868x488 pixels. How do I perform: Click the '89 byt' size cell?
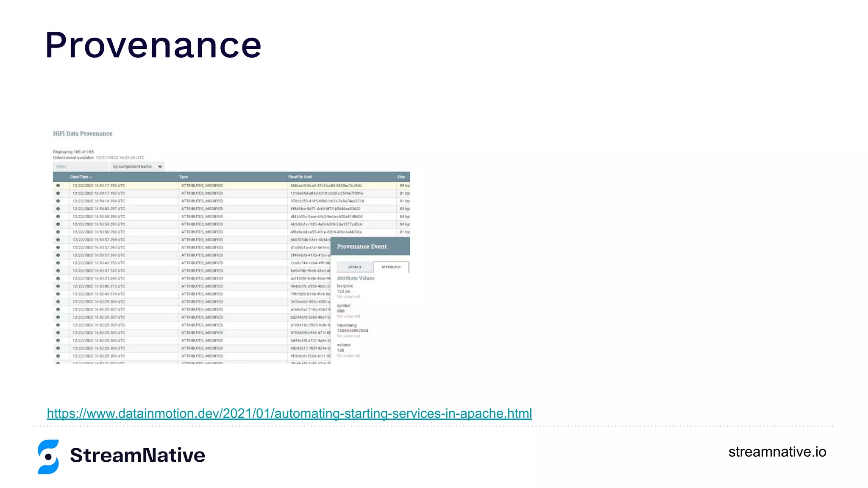[404, 186]
